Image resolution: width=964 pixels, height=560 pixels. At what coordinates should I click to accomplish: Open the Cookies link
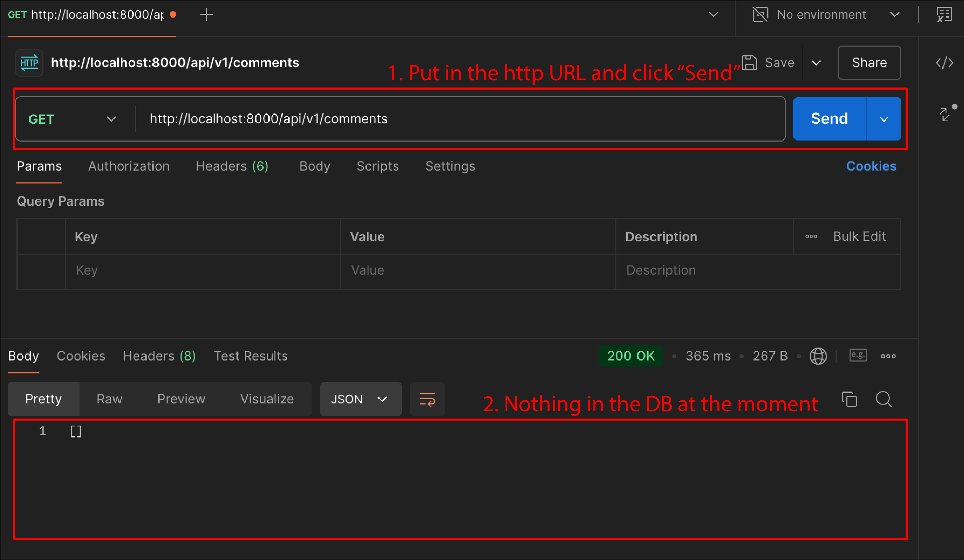871,166
